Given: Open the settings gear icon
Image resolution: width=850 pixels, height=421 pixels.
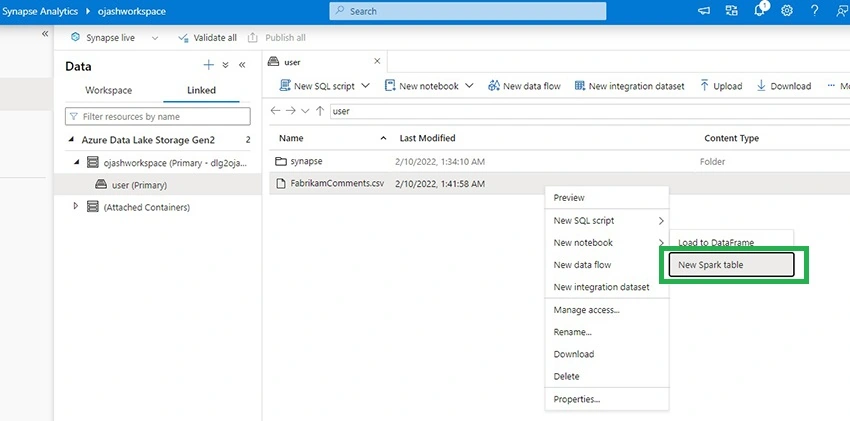Looking at the screenshot, I should coord(787,10).
